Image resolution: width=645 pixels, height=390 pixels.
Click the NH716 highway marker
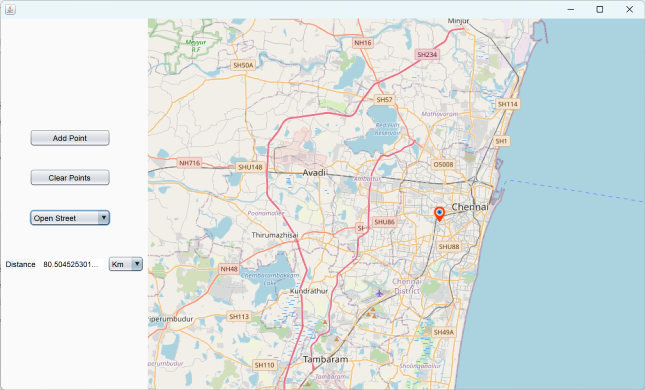tap(190, 163)
